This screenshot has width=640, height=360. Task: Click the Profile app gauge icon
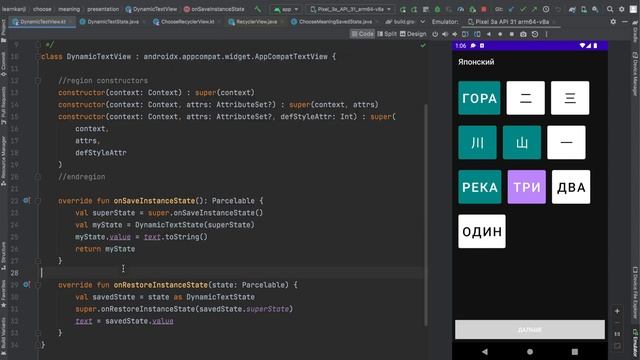pos(461,9)
